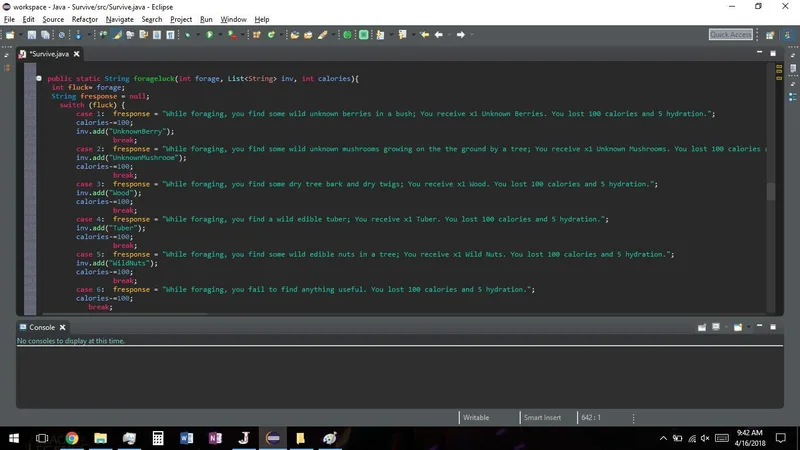Go back with the Back arrow icon

click(x=439, y=35)
